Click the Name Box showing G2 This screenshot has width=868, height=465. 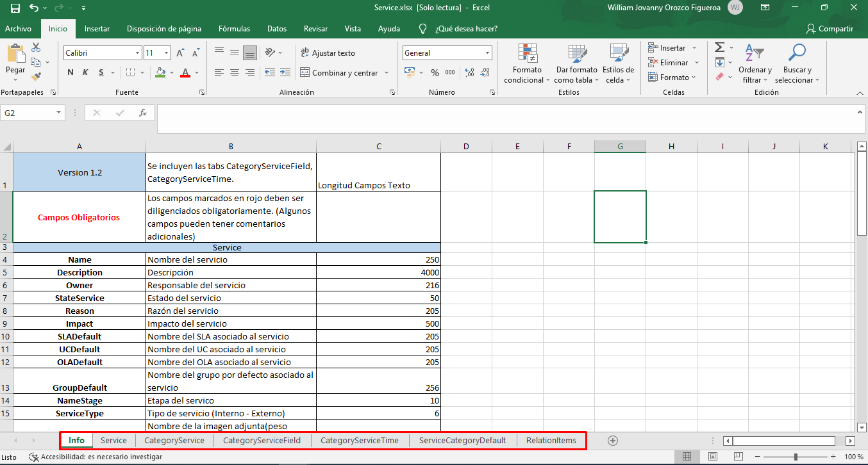pyautogui.click(x=33, y=113)
